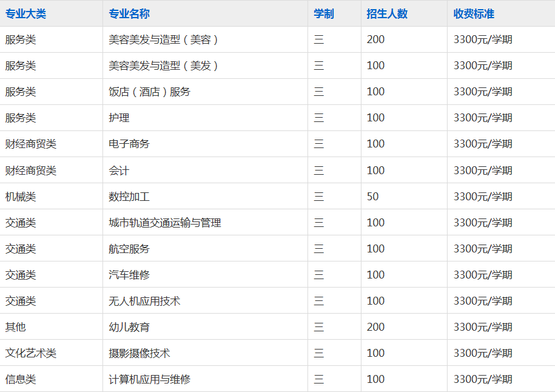Click 3300元/学期 in the 计算机应用与维修 row
The image size is (555, 392).
(483, 379)
